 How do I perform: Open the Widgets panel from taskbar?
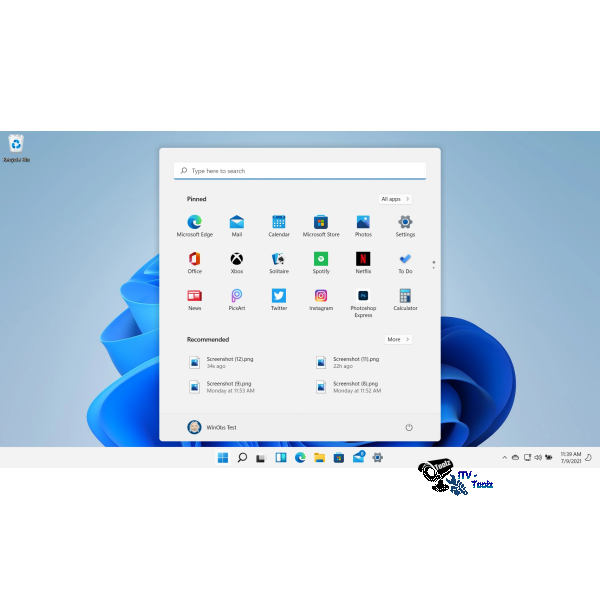[x=280, y=457]
